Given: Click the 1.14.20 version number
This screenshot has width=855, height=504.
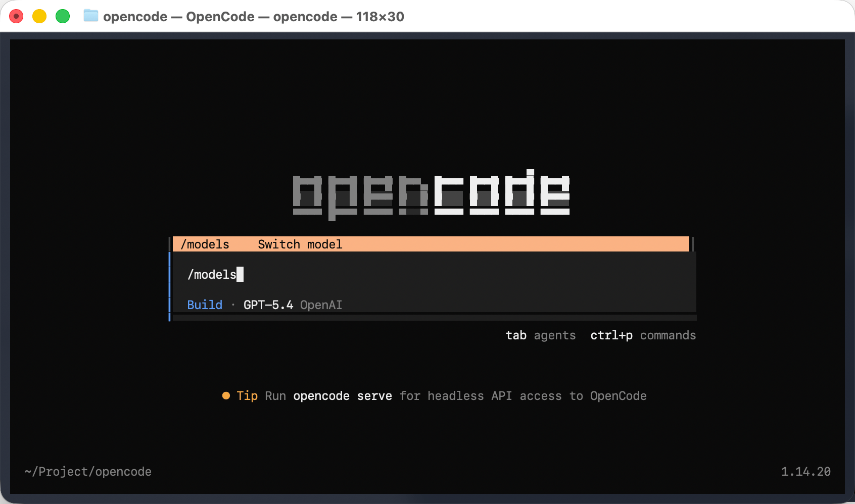Looking at the screenshot, I should pyautogui.click(x=806, y=472).
